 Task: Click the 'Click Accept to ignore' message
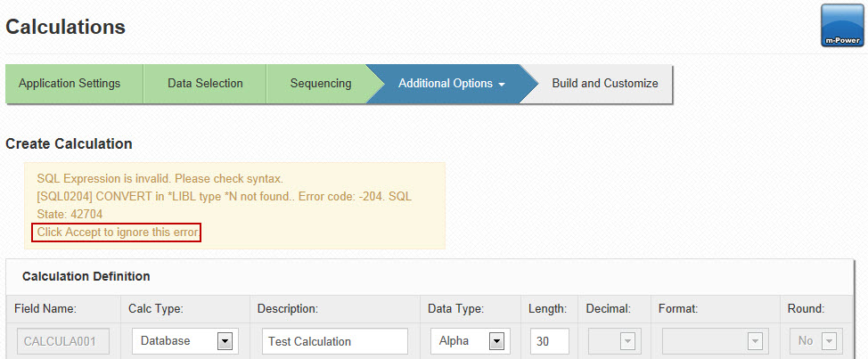point(117,233)
